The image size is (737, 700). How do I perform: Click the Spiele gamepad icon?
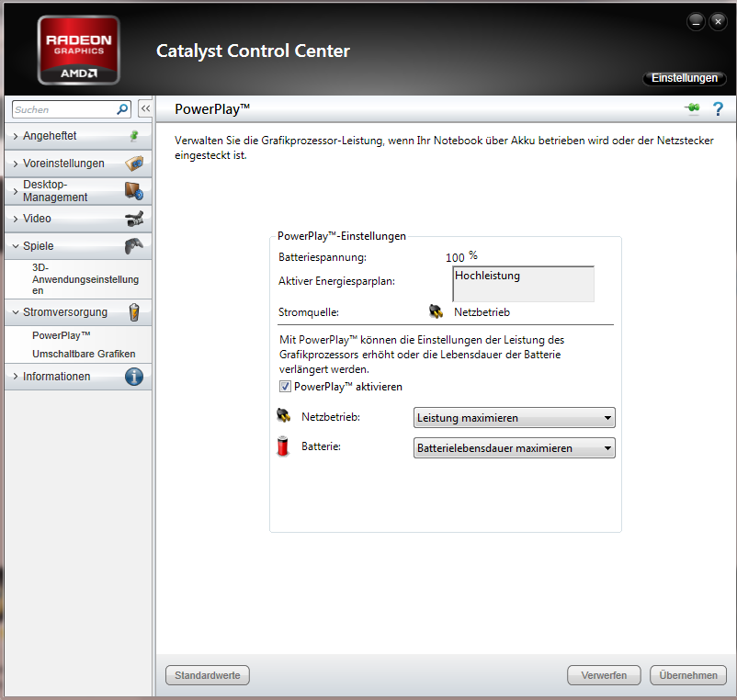pos(134,245)
